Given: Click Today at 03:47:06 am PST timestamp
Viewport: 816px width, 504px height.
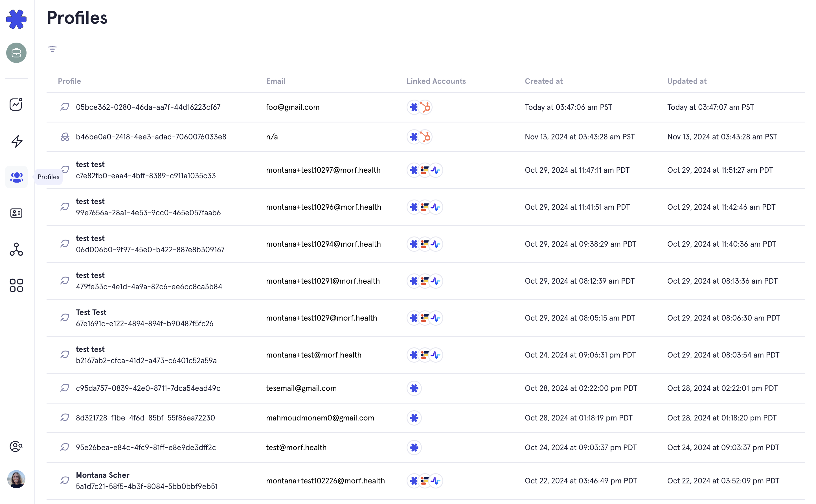Looking at the screenshot, I should click(x=569, y=107).
